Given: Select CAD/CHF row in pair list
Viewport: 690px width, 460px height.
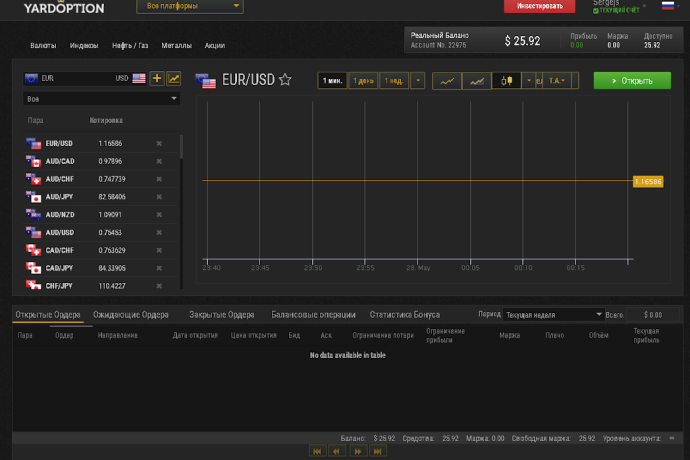Looking at the screenshot, I should pos(101,250).
